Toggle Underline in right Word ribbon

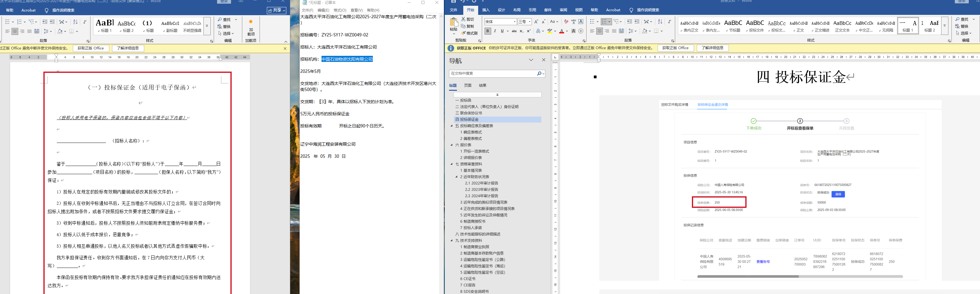[x=502, y=31]
